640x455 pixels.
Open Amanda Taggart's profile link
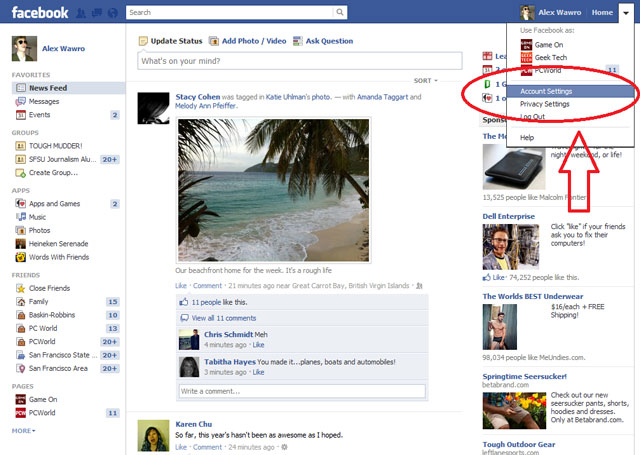point(382,97)
